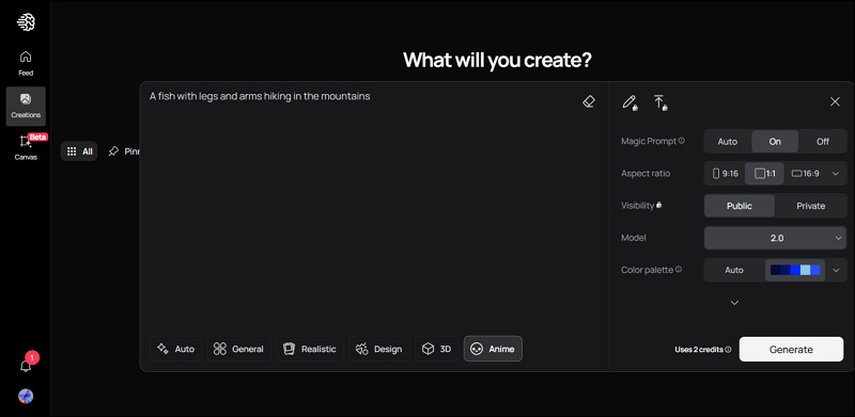Click the 'Uses 2 credits' text
Image resolution: width=855 pixels, height=417 pixels.
click(699, 349)
